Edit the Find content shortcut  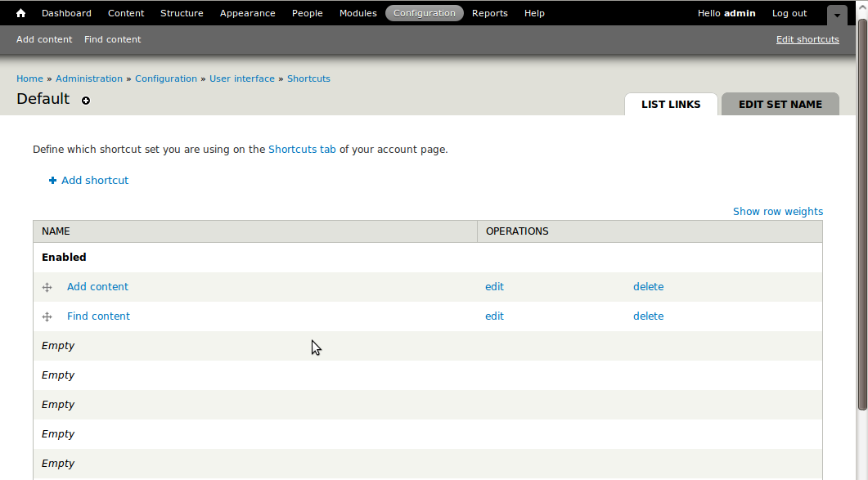point(494,316)
